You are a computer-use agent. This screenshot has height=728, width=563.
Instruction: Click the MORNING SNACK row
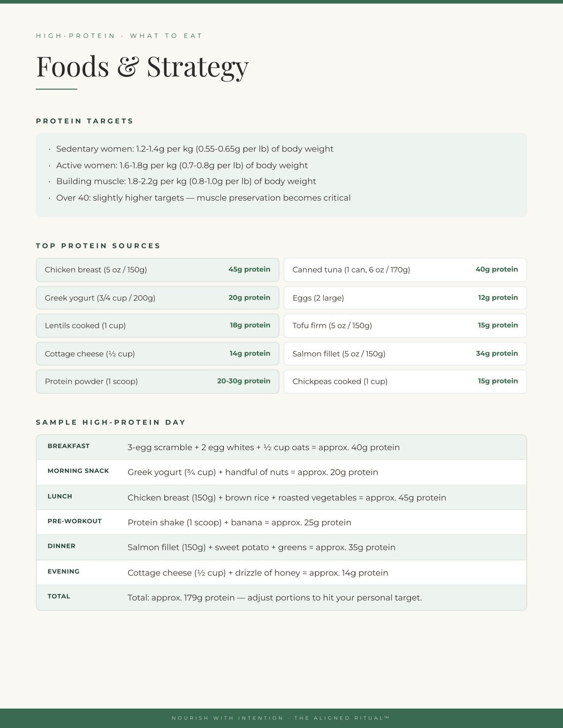[281, 472]
